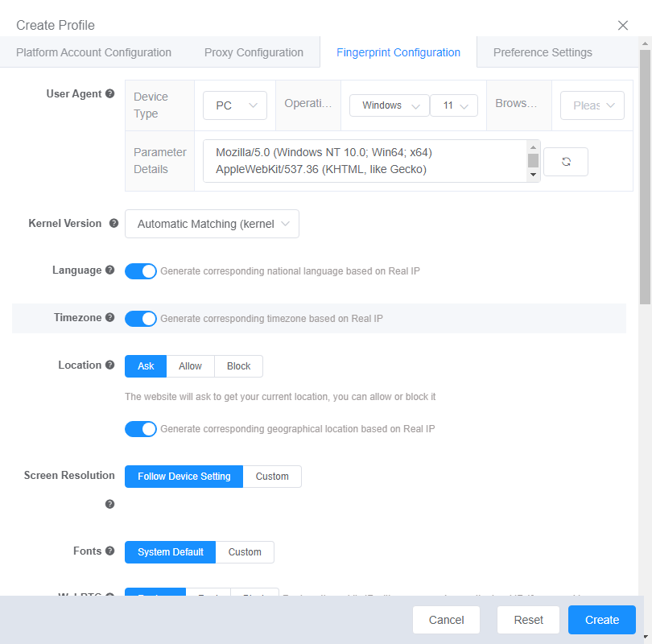The image size is (652, 644).
Task: Click the Language help question mark icon
Action: pyautogui.click(x=110, y=270)
